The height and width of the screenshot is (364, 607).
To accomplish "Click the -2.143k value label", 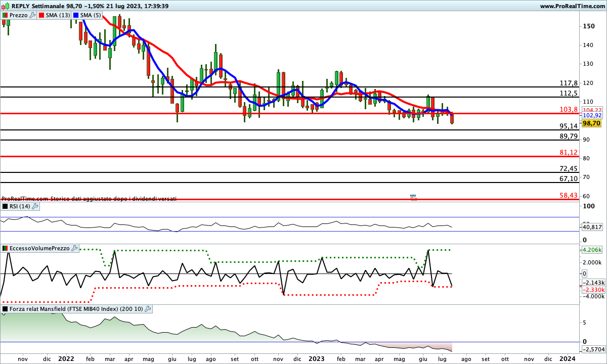I will point(592,282).
